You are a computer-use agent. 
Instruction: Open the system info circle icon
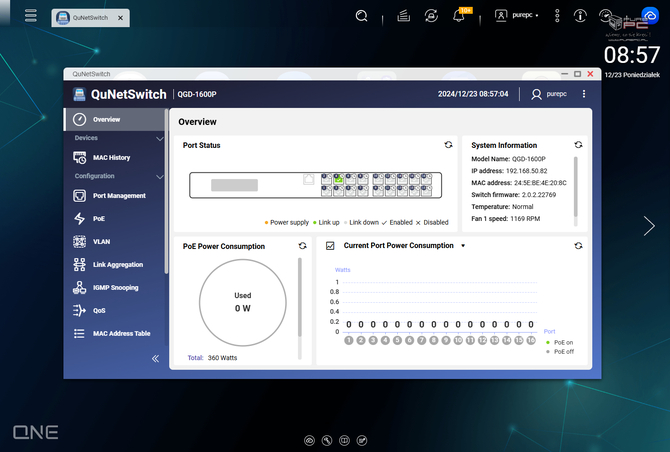pos(580,16)
